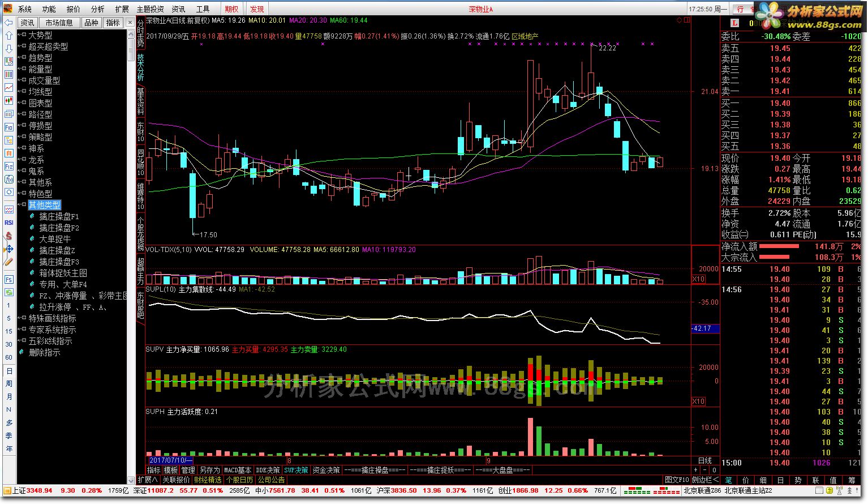Open the F10 company info icon
The height and width of the screenshot is (504, 868).
tap(8, 127)
